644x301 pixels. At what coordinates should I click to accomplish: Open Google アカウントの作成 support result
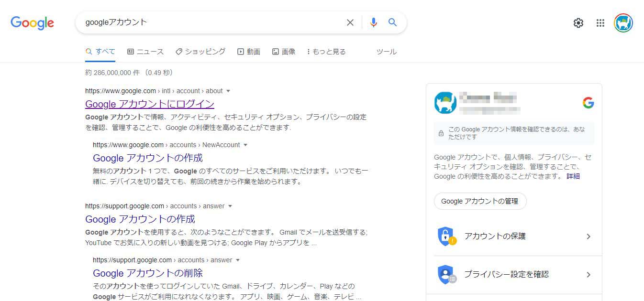coord(140,219)
